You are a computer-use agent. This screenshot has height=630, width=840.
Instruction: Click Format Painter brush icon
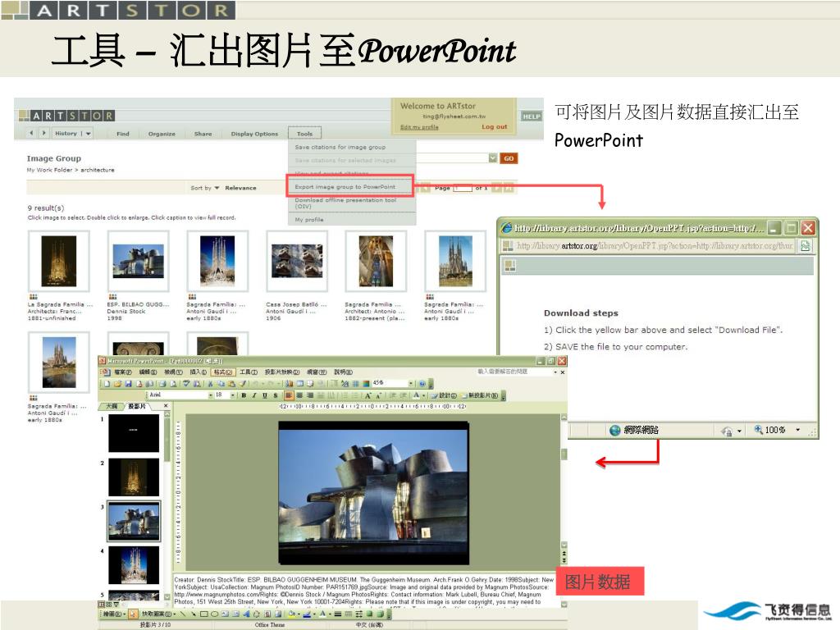(x=243, y=384)
